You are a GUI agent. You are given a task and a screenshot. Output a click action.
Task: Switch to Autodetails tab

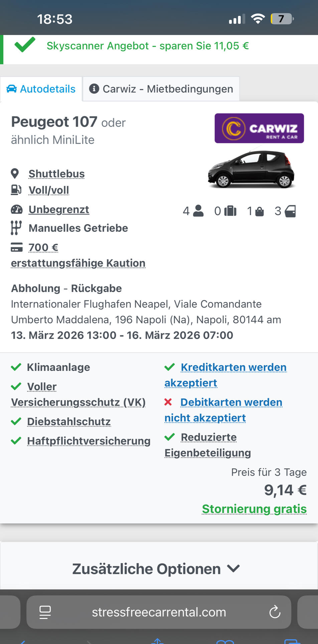point(41,89)
